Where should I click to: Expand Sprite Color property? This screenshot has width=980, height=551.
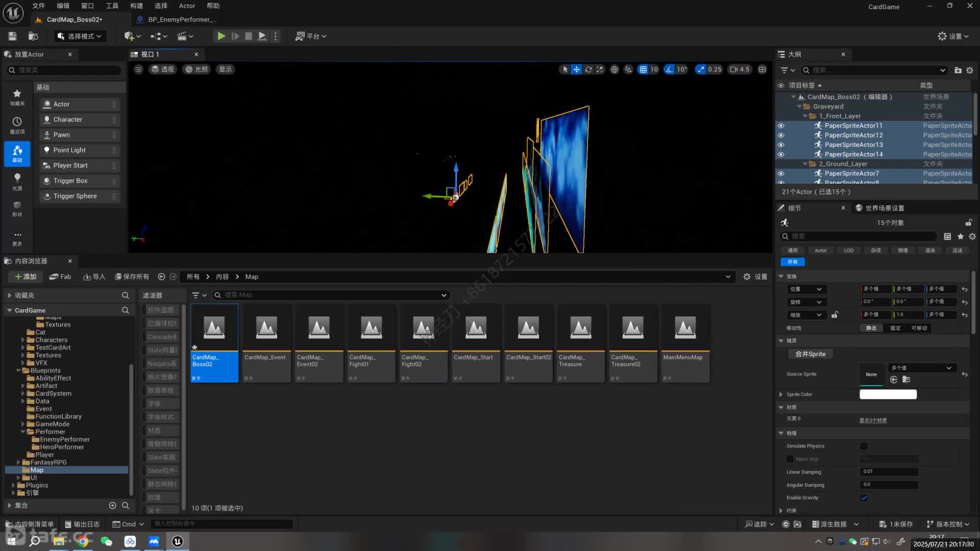point(781,394)
